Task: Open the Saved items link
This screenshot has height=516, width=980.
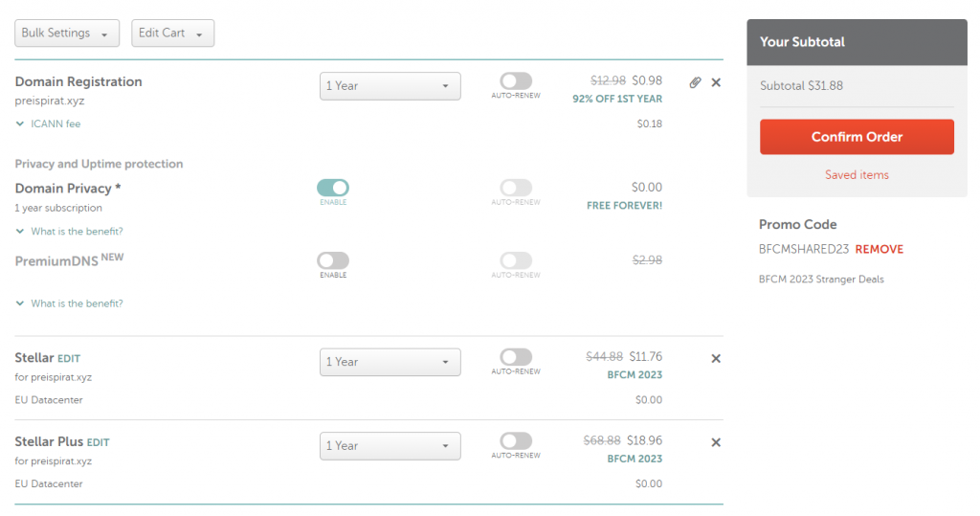Action: click(x=857, y=175)
